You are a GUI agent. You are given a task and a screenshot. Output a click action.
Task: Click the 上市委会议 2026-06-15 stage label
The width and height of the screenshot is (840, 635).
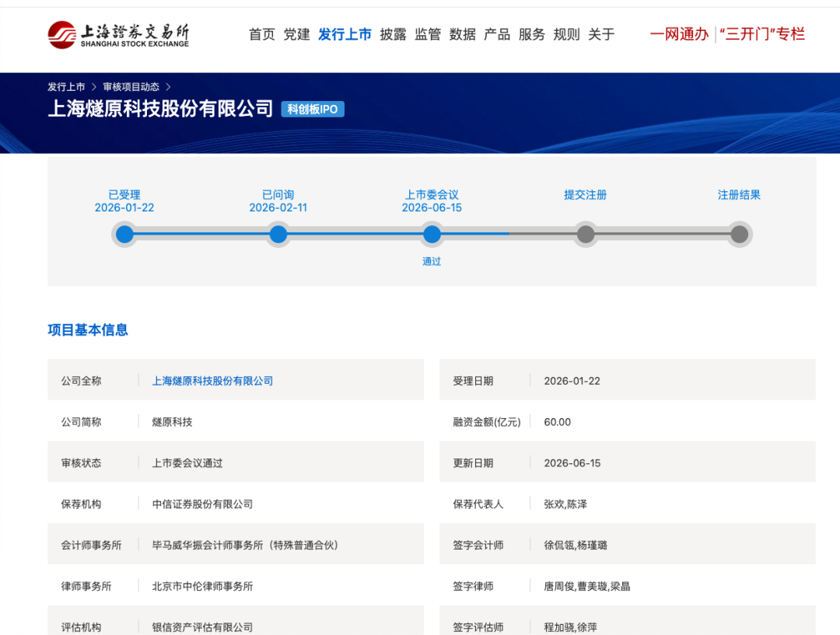(432, 201)
